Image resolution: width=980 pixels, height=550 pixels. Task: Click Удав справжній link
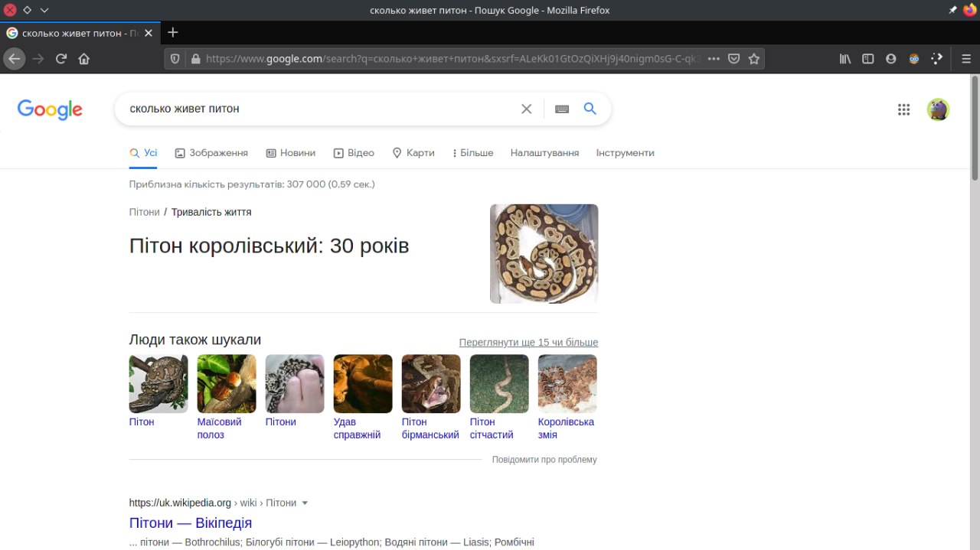357,428
